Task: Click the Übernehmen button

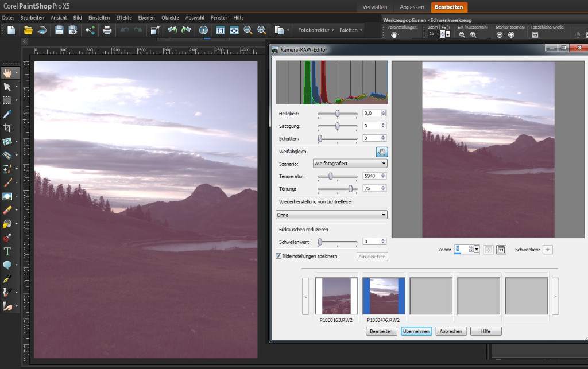Action: point(416,331)
